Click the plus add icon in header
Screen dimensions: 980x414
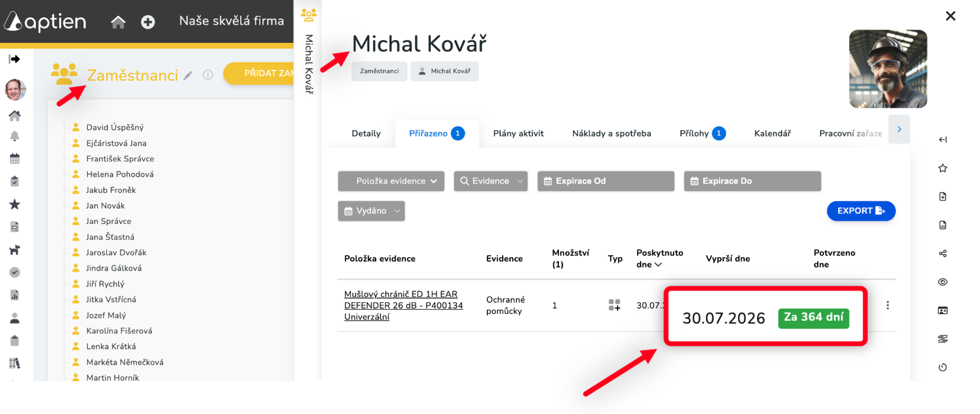click(148, 22)
